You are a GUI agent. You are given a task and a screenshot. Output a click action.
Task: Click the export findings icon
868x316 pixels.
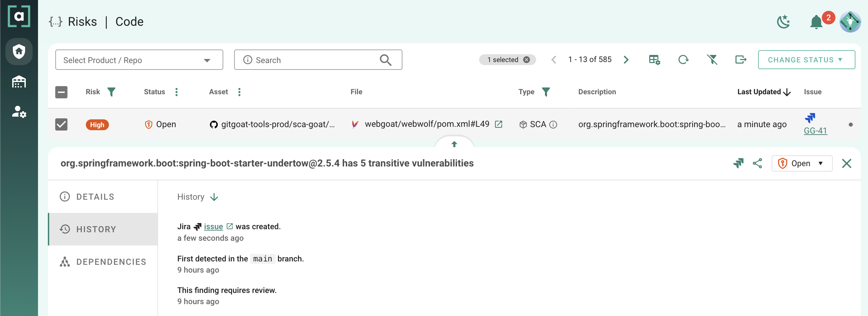click(740, 60)
